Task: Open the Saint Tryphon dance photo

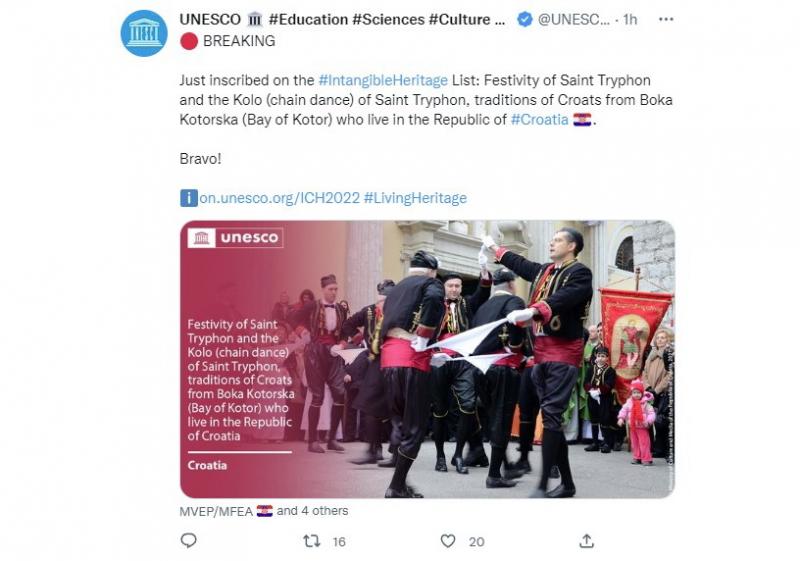Action: pyautogui.click(x=428, y=359)
